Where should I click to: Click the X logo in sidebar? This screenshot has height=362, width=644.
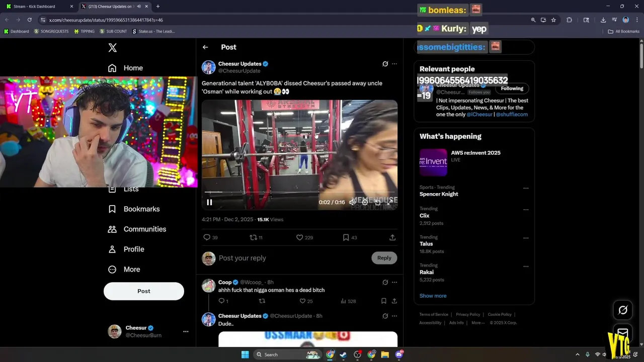[x=113, y=48]
